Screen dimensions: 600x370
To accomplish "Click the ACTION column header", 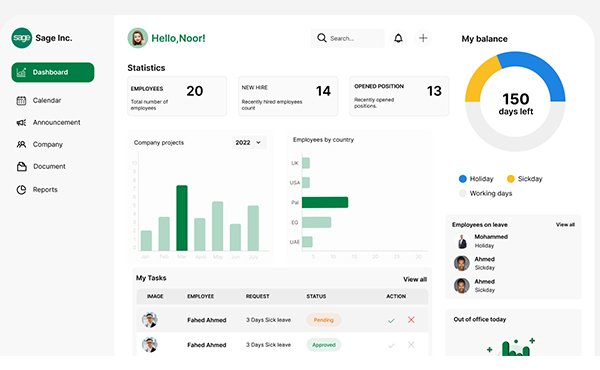I will coord(396,296).
